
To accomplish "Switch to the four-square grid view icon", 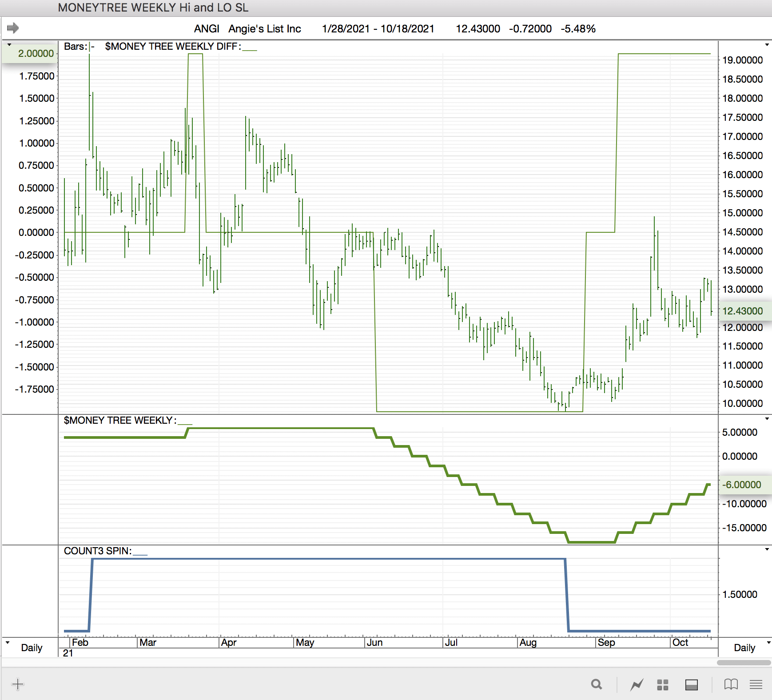I will 663,685.
